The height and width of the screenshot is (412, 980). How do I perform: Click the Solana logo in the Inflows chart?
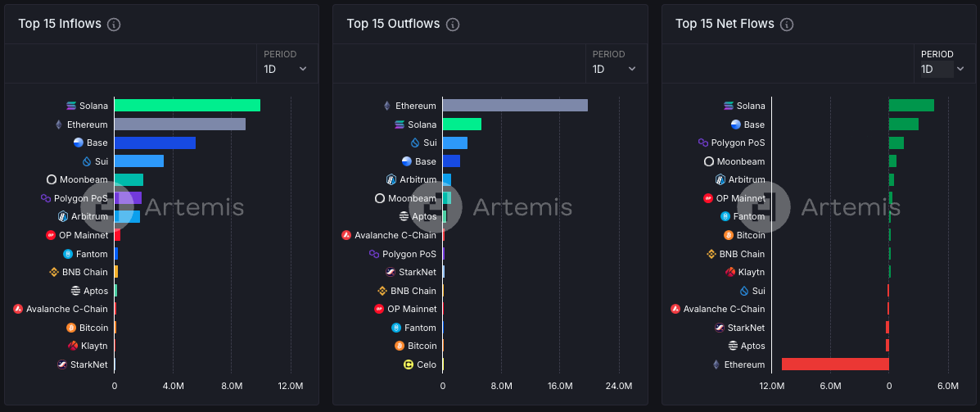[71, 106]
